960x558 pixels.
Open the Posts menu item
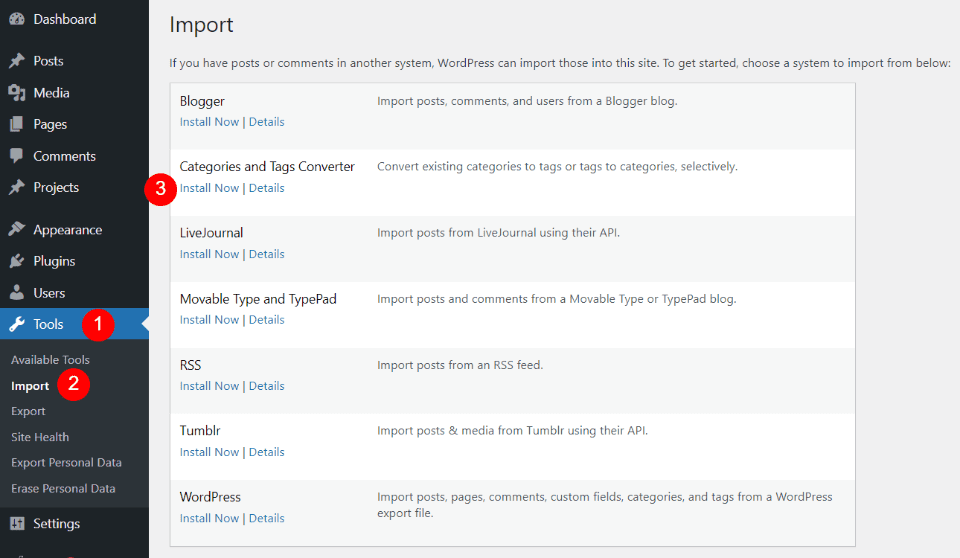[48, 61]
